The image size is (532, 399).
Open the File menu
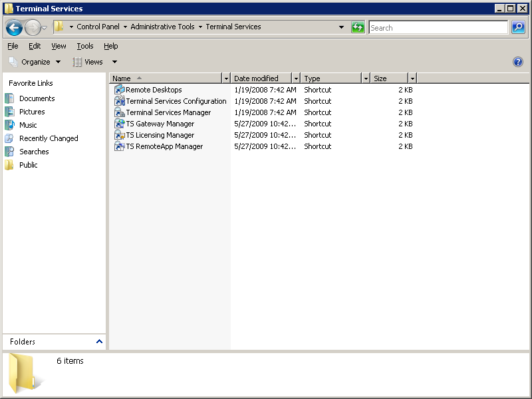pos(13,46)
